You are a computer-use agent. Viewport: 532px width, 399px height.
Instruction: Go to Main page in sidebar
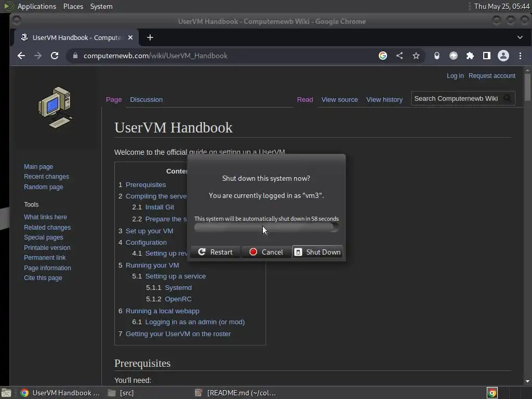coord(38,167)
